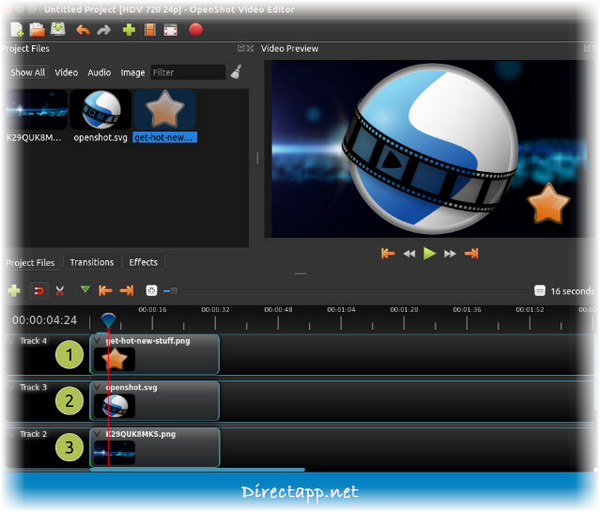Jump to end of video preview

(471, 254)
